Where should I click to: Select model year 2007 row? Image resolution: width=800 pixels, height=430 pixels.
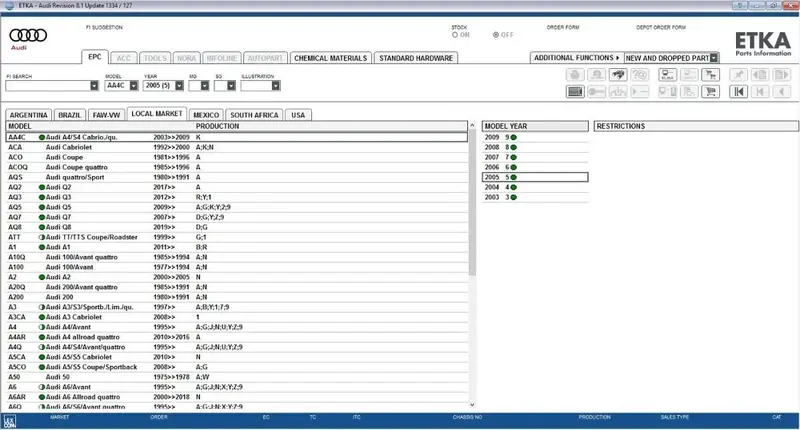click(535, 157)
